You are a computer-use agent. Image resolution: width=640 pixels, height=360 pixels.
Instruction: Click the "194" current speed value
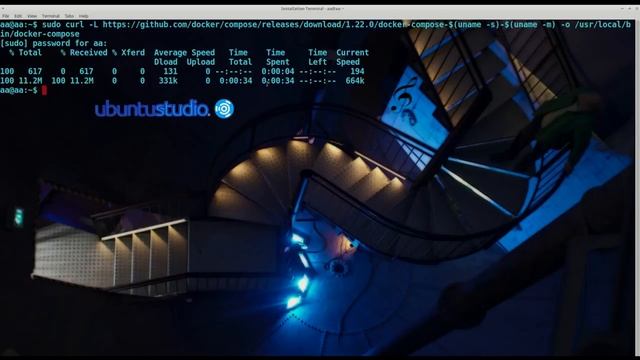tap(357, 71)
